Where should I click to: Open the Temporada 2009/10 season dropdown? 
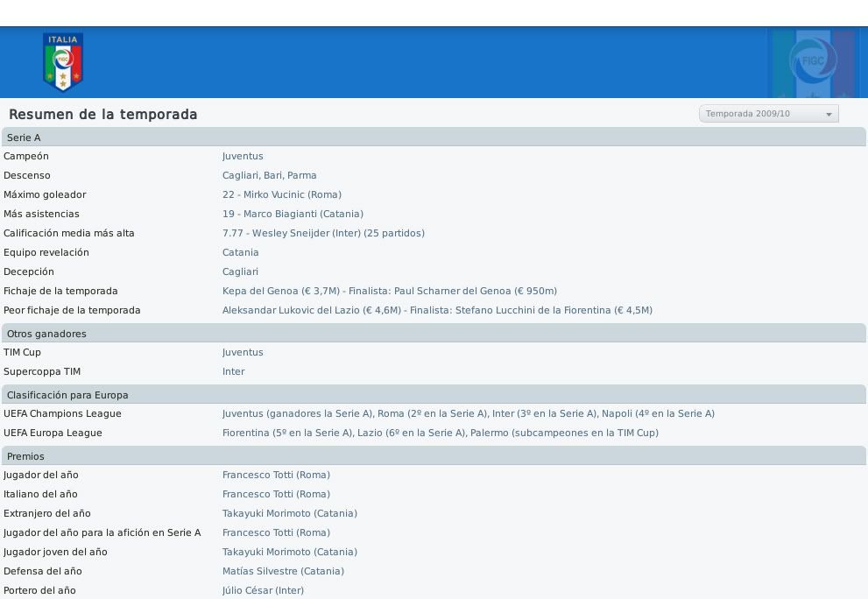point(768,114)
